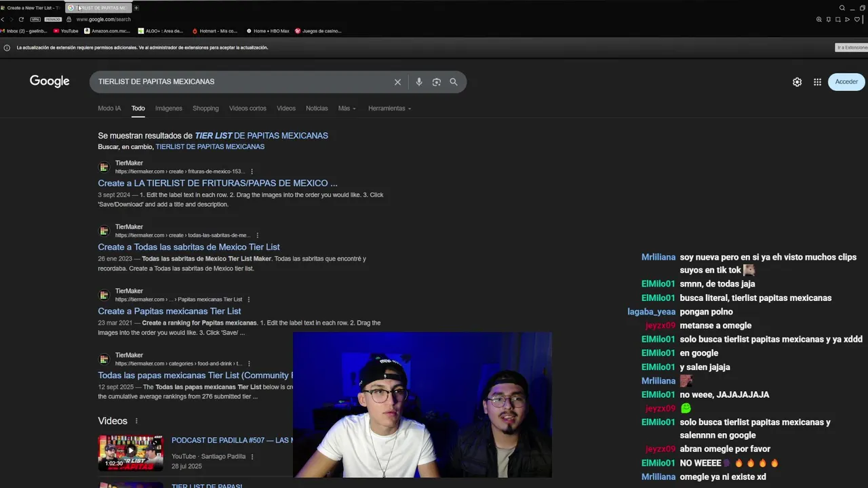Expand the Más dropdown
Image resolution: width=868 pixels, height=488 pixels.
(347, 108)
